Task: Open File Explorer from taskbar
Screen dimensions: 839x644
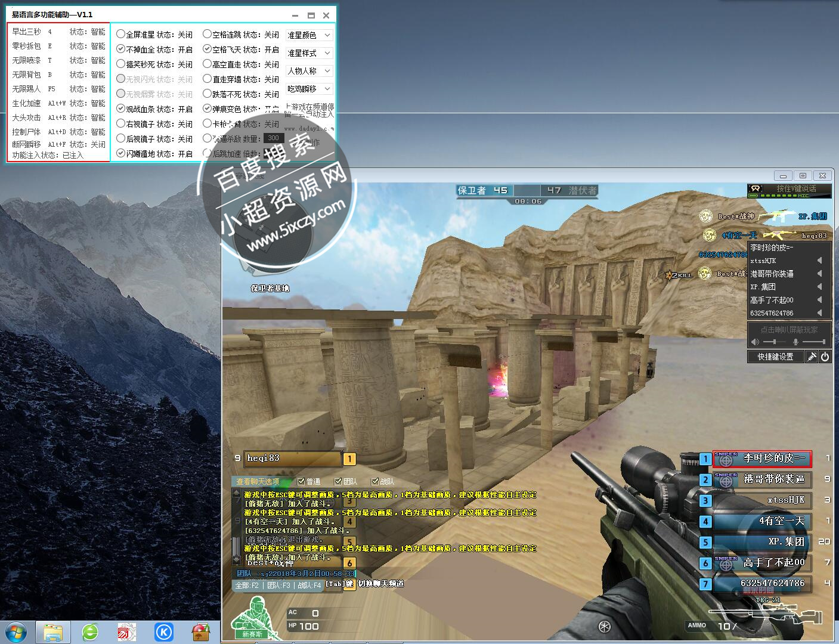Action: pos(53,632)
